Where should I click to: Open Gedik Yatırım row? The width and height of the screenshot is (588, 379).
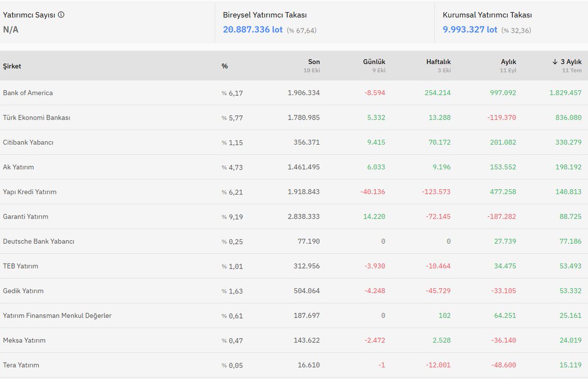[x=294, y=291]
